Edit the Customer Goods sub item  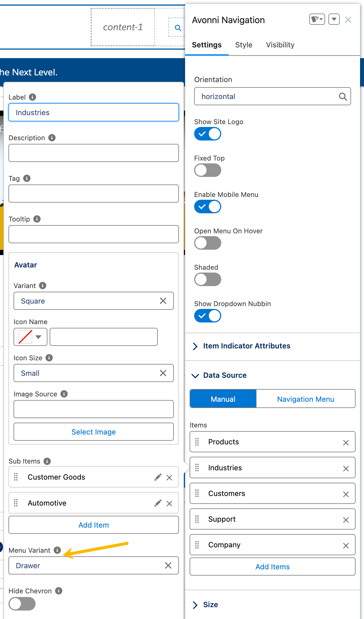158,477
